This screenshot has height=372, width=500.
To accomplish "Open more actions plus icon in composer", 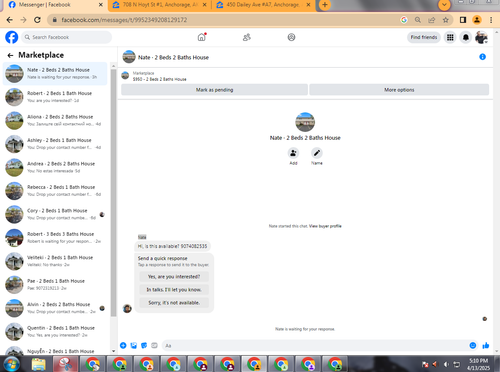I will click(123, 345).
